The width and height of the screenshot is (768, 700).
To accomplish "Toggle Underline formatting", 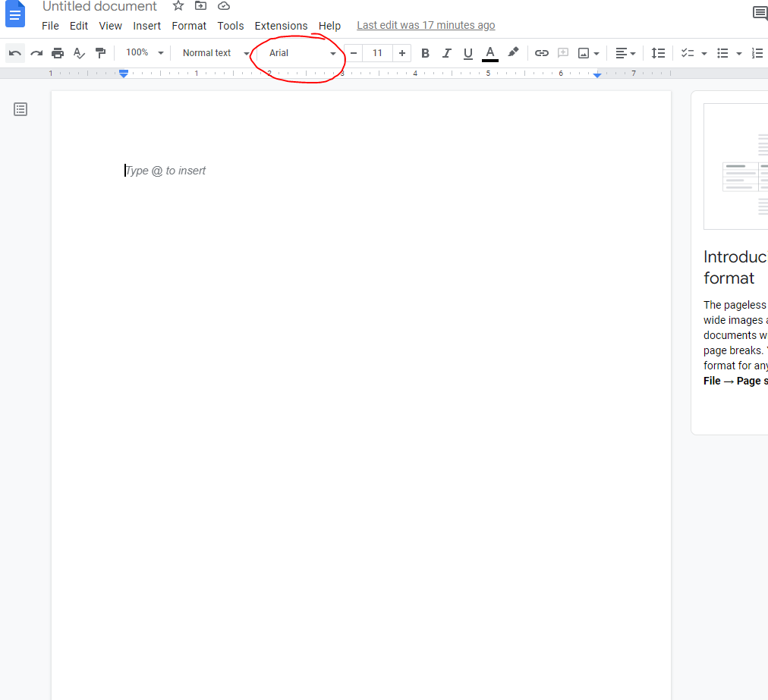I will (x=467, y=53).
